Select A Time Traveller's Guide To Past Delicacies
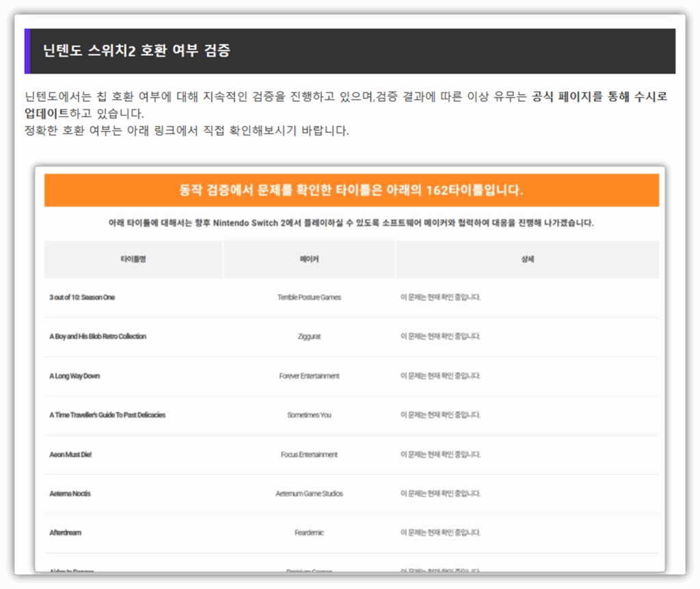Screen dimensions: 700x589 (x=107, y=415)
